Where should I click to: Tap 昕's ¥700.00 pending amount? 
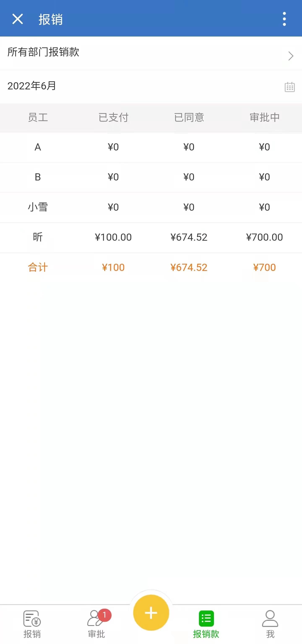point(264,237)
